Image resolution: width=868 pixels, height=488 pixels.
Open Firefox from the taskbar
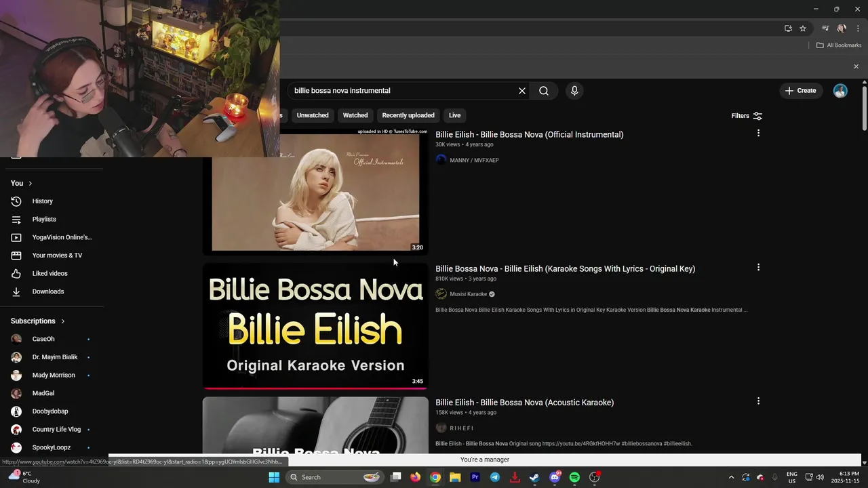pos(416,477)
